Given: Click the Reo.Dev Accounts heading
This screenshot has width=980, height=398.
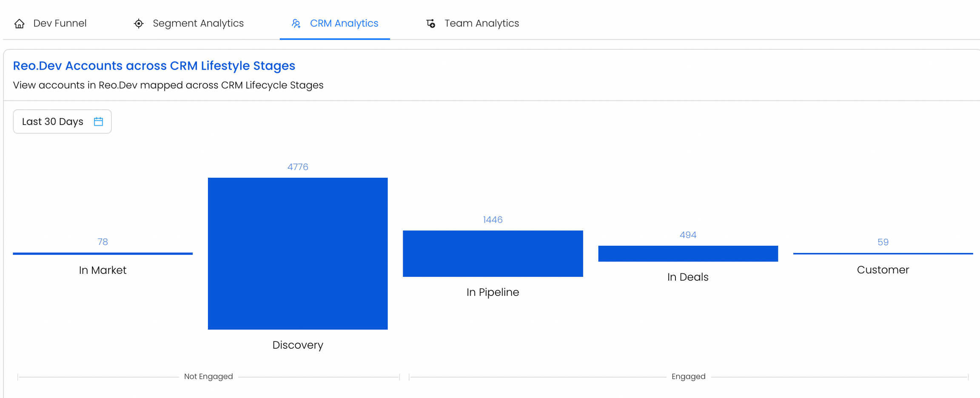Looking at the screenshot, I should click(154, 66).
